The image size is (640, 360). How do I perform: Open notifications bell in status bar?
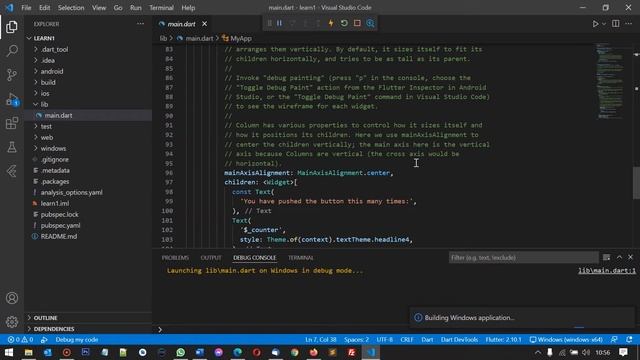[x=629, y=340]
